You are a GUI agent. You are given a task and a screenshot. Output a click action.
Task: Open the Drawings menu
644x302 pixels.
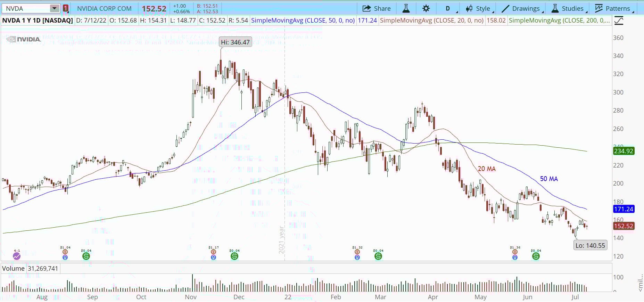(522, 8)
